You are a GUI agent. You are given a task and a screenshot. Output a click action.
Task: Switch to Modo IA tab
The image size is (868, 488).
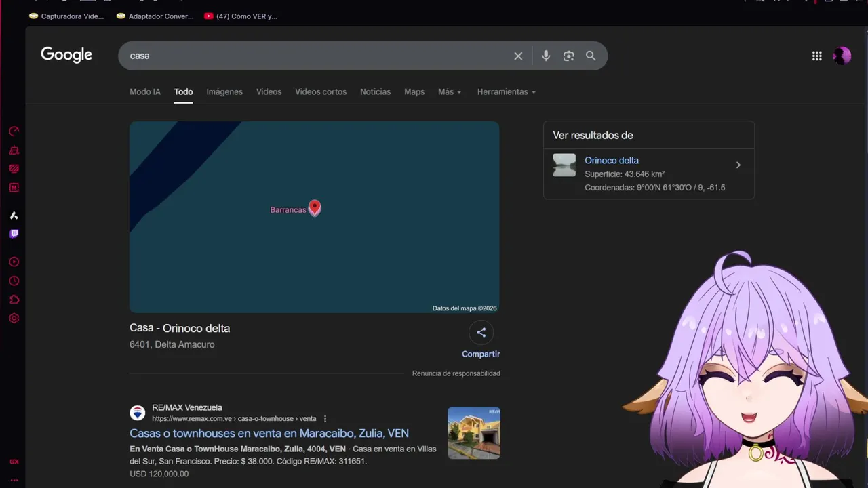click(145, 92)
